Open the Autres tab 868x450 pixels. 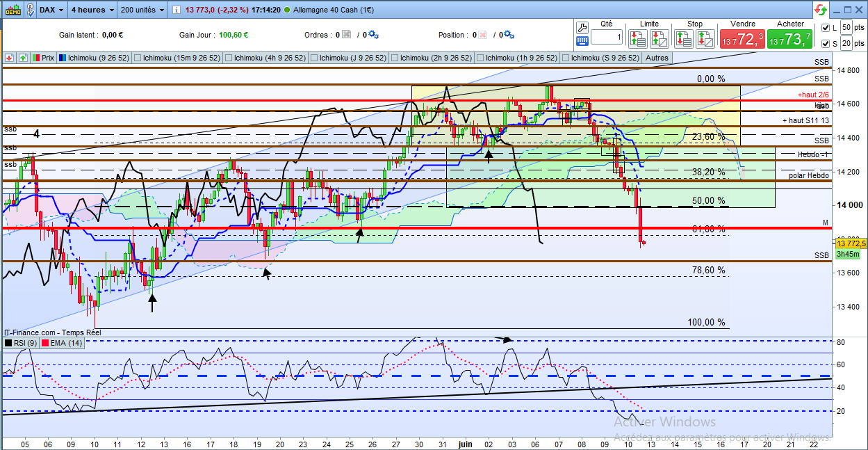tap(657, 58)
